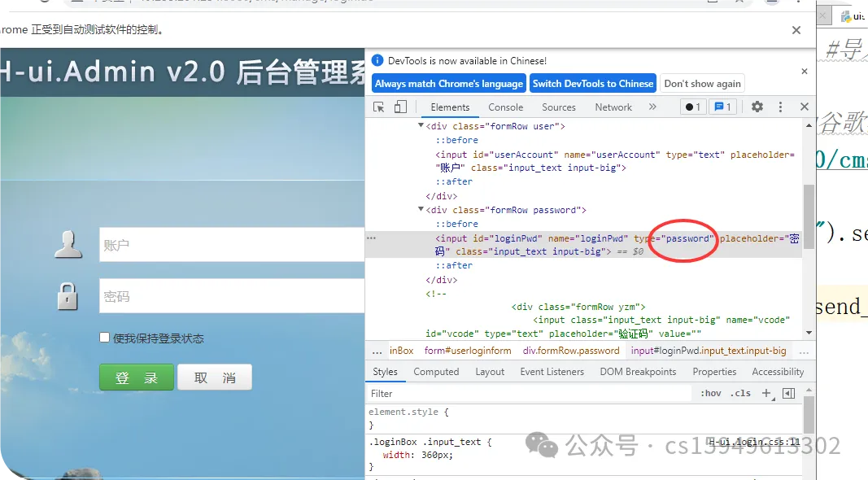Screen dimensions: 868x480
Task: Open the Layout sub-tab
Action: point(490,372)
